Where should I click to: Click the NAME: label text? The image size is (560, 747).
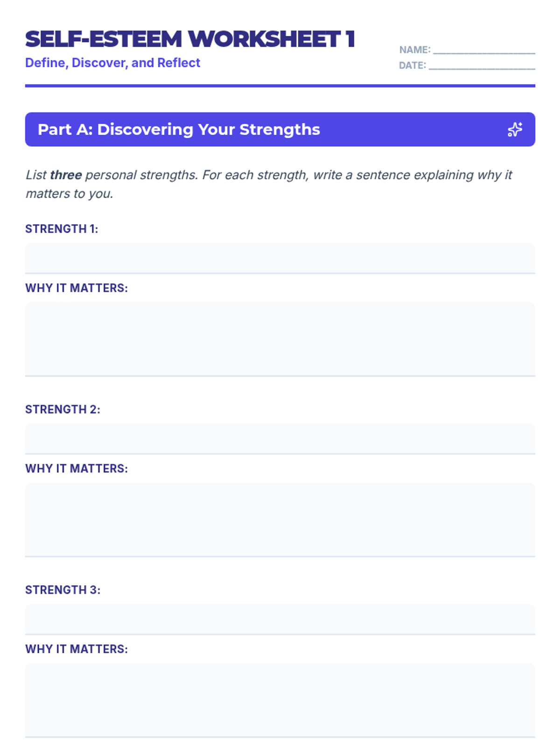[x=414, y=50]
